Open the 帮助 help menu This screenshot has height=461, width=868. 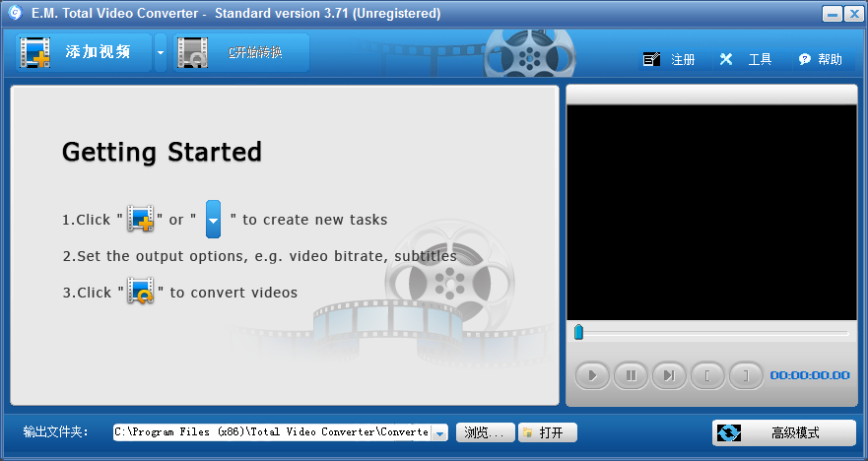tap(820, 59)
